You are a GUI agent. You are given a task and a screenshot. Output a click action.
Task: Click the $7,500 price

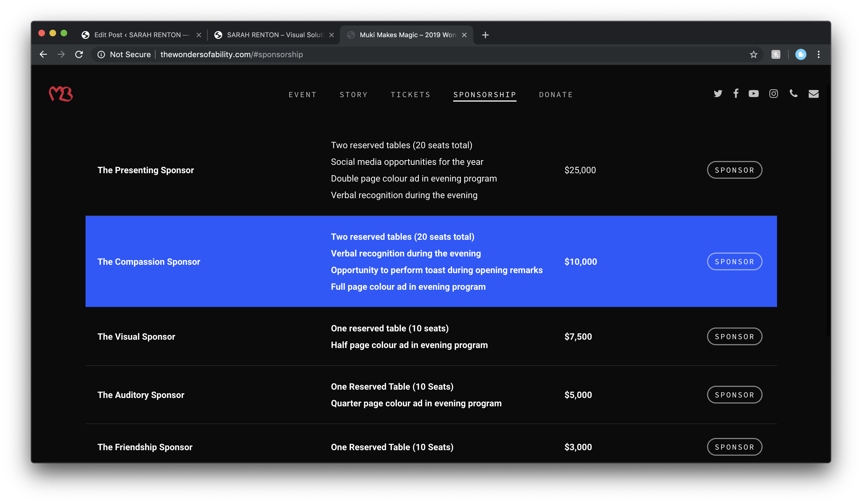578,336
